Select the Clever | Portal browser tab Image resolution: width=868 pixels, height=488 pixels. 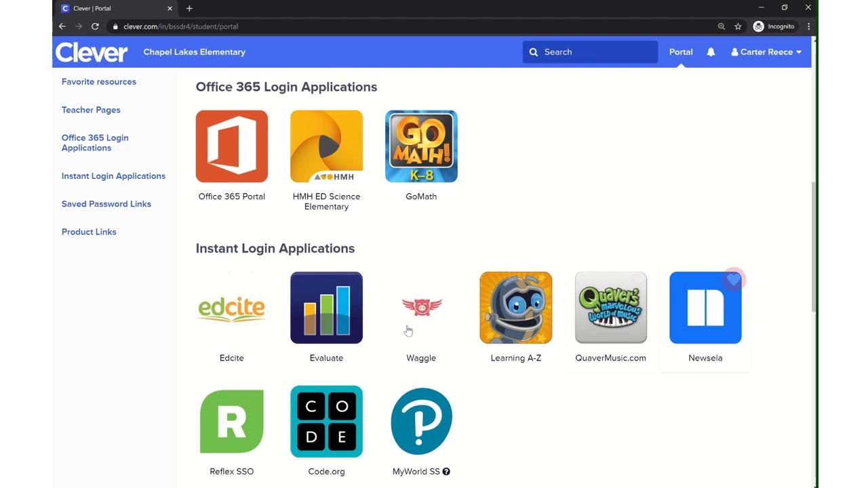[117, 8]
